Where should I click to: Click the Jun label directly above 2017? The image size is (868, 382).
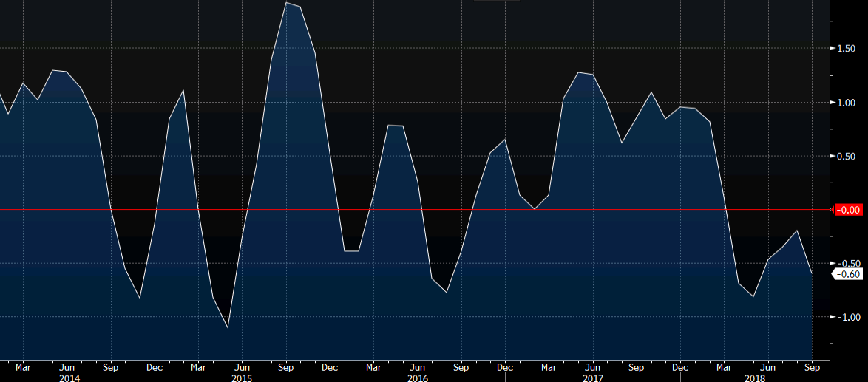click(592, 367)
